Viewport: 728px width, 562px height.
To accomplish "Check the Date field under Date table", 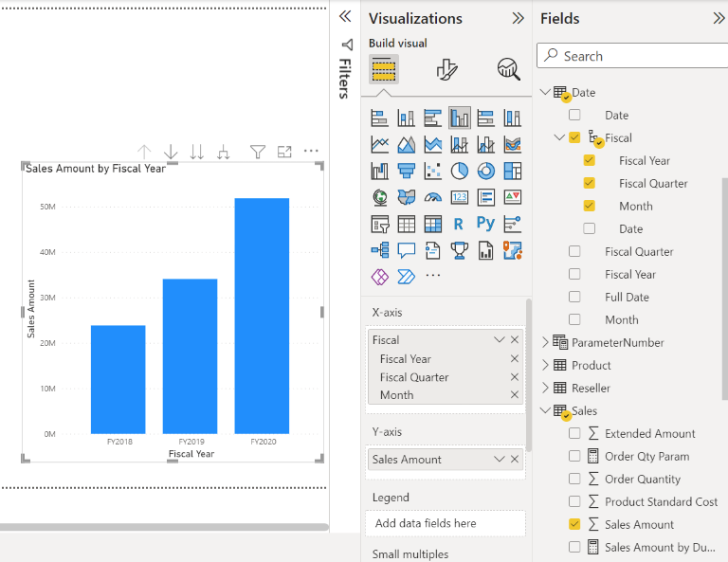I will [x=574, y=115].
